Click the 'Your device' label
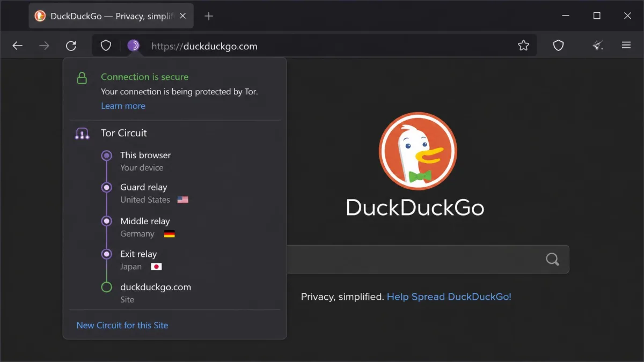The image size is (644, 362). click(x=142, y=167)
